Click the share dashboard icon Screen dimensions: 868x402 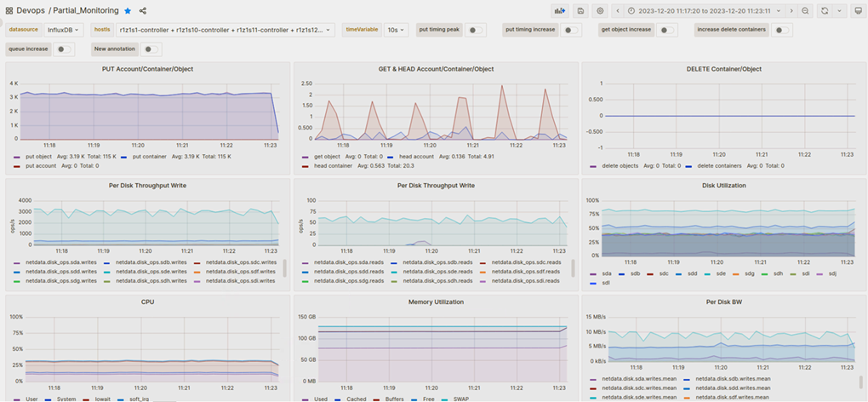click(x=143, y=10)
